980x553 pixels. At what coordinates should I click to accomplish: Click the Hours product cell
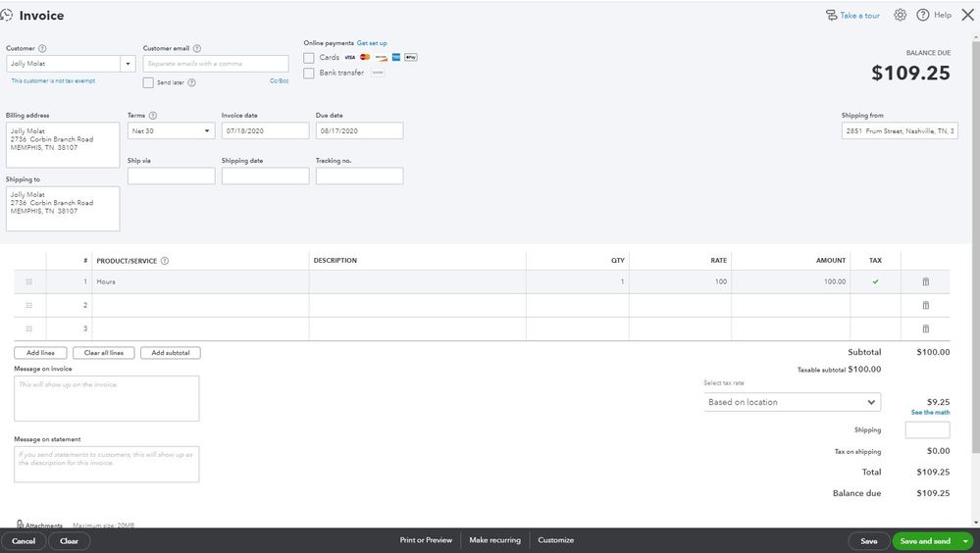[x=200, y=281]
